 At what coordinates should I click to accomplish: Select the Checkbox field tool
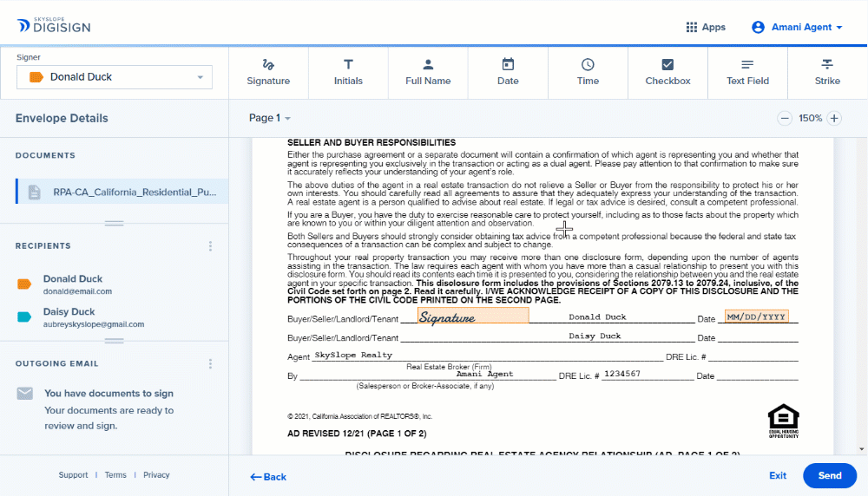[667, 73]
